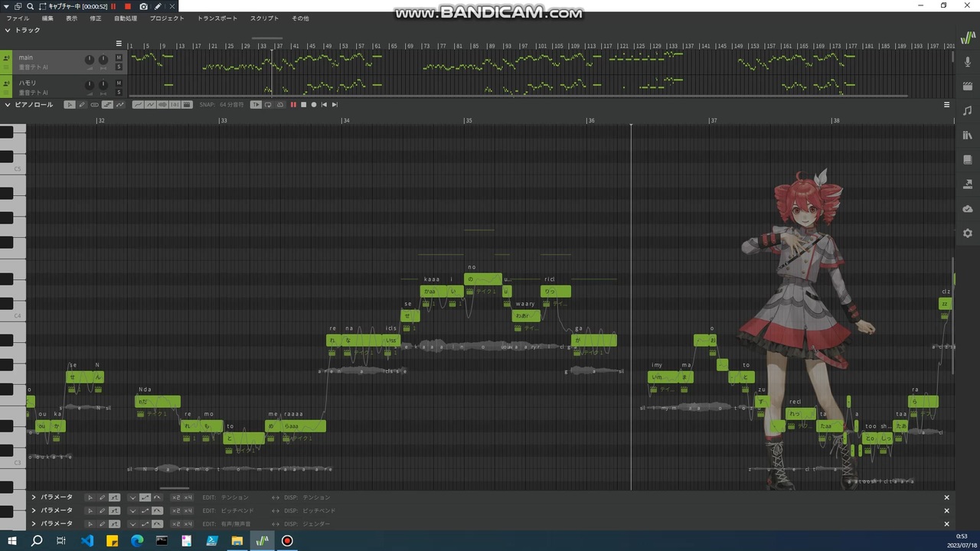This screenshot has height=551, width=980.
Task: Expand the テンション parameter panel
Action: click(34, 497)
